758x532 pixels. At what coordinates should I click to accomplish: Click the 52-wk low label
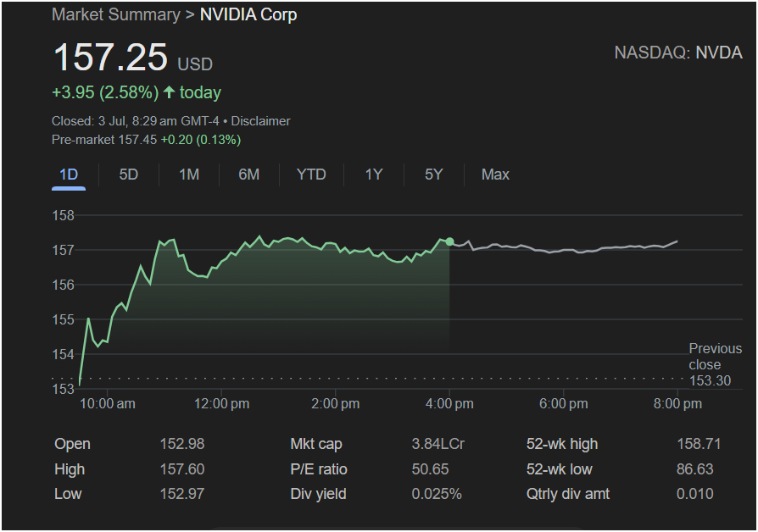560,469
